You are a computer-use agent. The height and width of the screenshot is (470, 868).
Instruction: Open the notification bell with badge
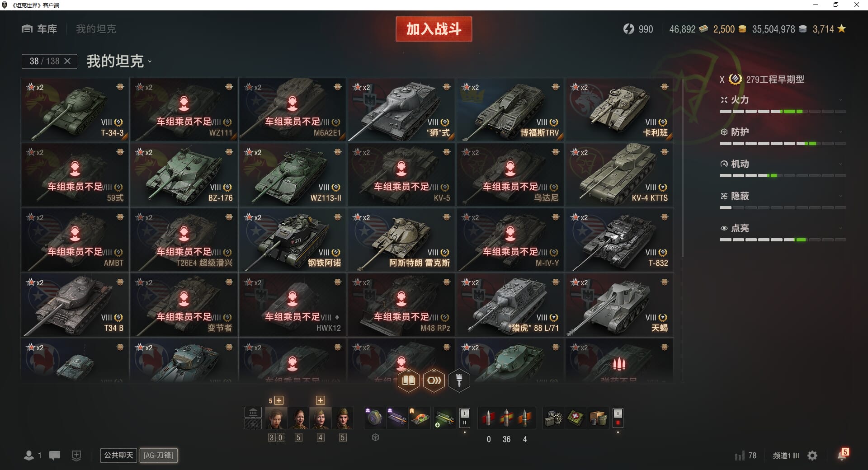[842, 455]
